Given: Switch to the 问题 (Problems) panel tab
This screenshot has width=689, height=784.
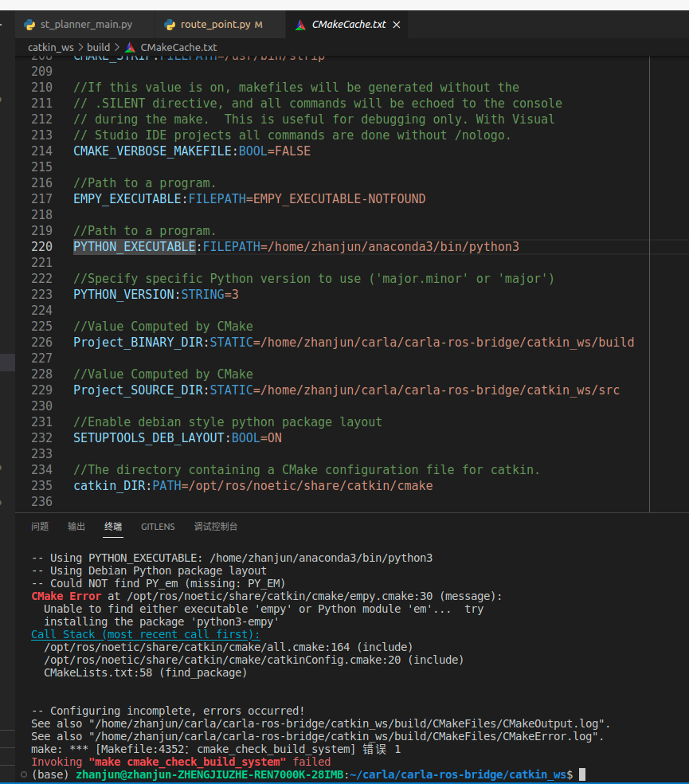Looking at the screenshot, I should [x=40, y=527].
